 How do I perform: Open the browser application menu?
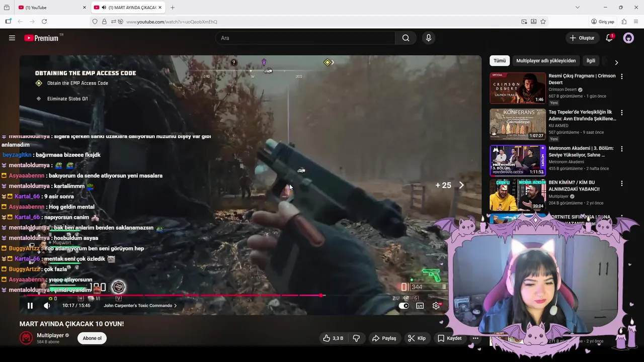pos(636,22)
